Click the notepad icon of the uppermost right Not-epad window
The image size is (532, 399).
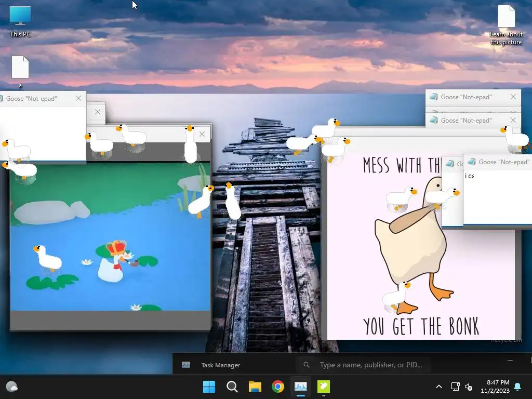433,97
